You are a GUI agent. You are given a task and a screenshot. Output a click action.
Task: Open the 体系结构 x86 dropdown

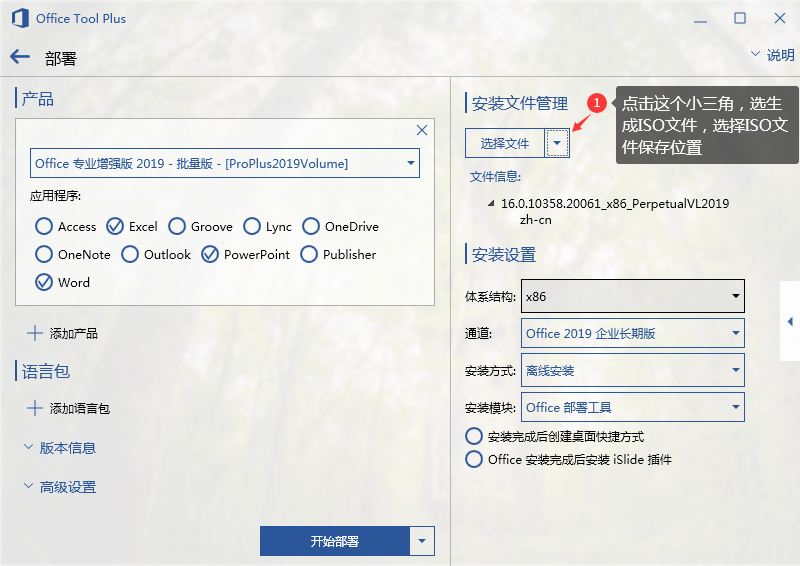633,296
